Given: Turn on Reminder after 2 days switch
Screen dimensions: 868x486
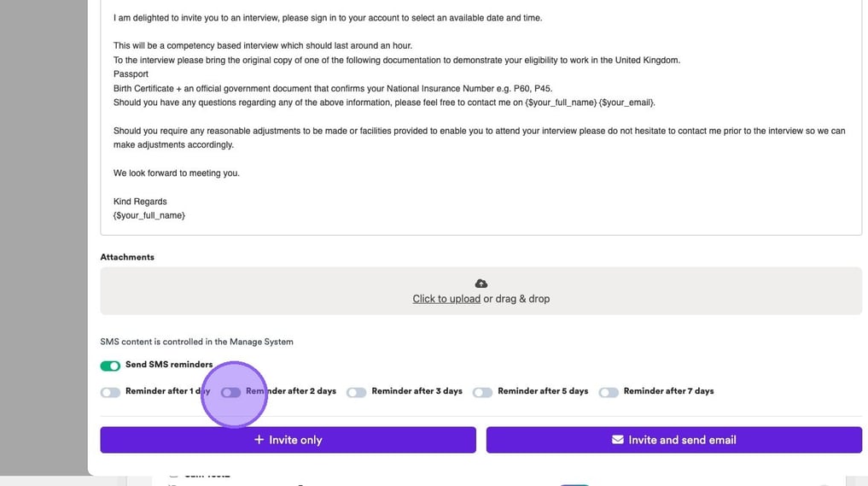Looking at the screenshot, I should click(230, 392).
